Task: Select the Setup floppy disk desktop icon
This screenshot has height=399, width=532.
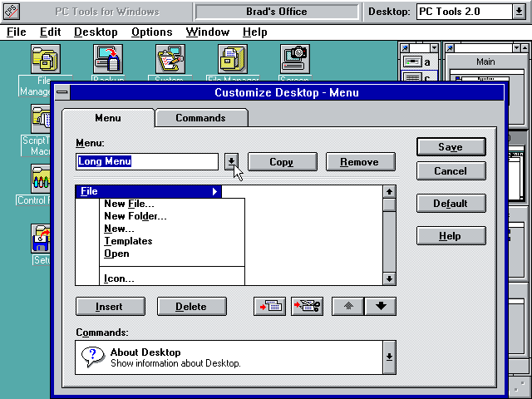Action: (x=41, y=239)
